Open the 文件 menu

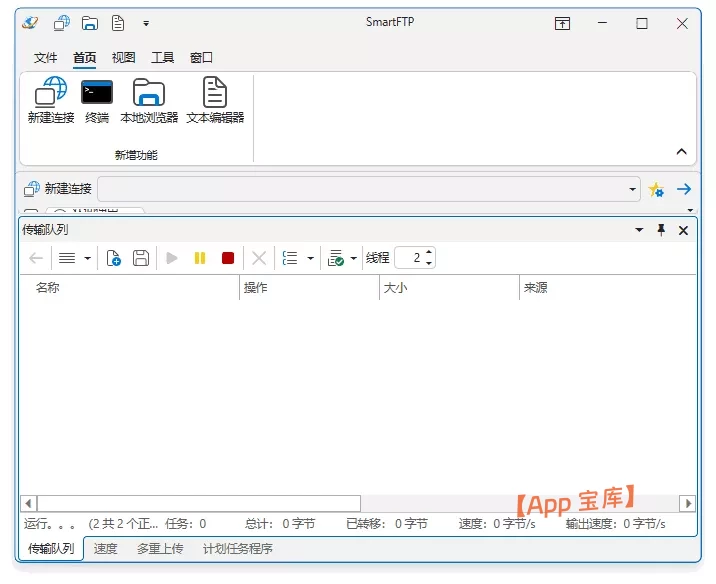[x=46, y=58]
